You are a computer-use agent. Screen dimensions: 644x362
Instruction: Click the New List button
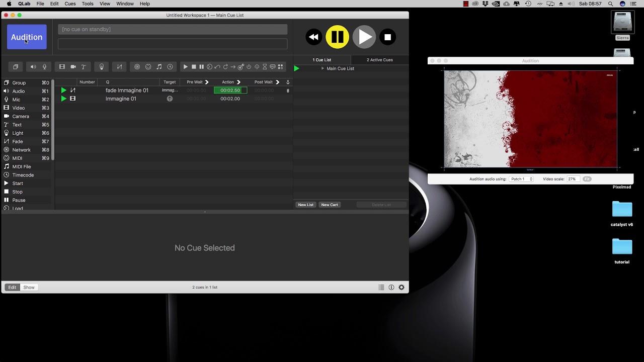tap(306, 205)
